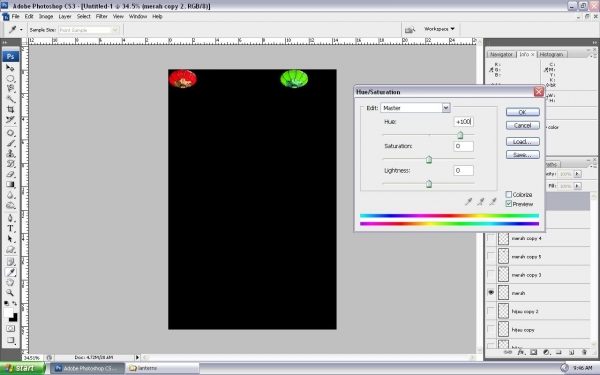This screenshot has width=600, height=375.
Task: Open the Image menu
Action: pos(46,16)
